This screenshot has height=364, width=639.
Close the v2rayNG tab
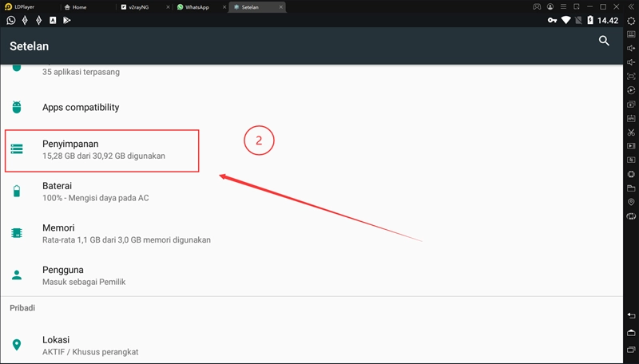(x=168, y=7)
